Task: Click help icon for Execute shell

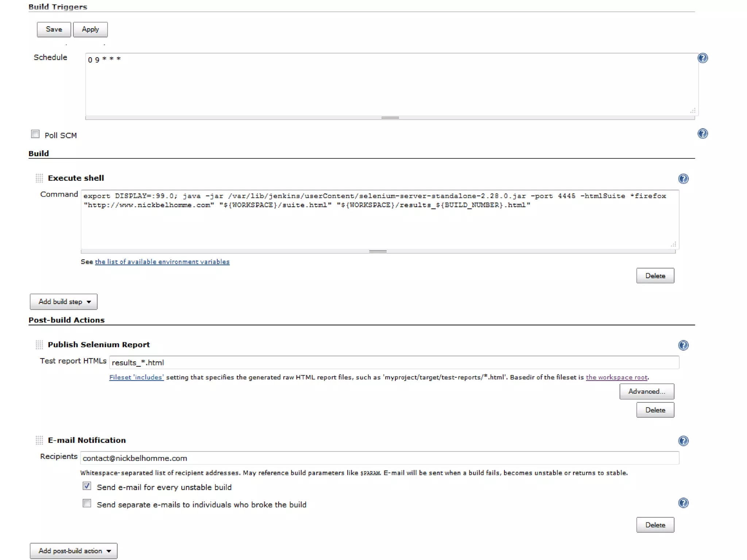Action: (x=683, y=179)
